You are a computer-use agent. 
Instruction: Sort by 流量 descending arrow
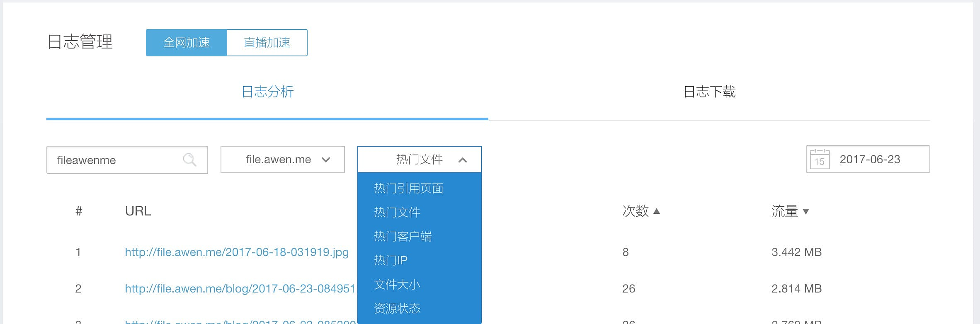[x=805, y=212]
